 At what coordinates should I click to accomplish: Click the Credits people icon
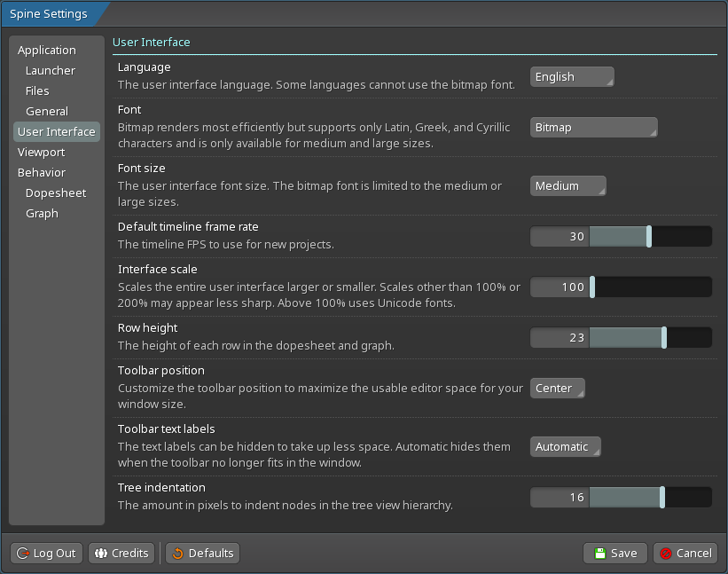[x=100, y=554]
